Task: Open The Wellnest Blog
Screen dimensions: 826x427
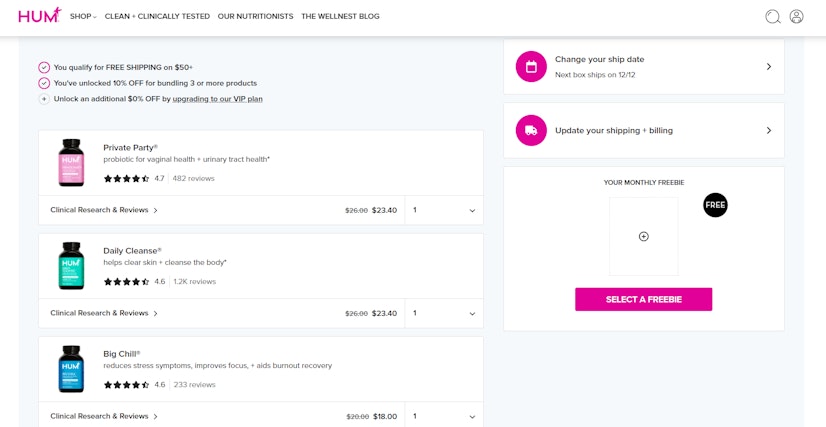Action: [340, 16]
